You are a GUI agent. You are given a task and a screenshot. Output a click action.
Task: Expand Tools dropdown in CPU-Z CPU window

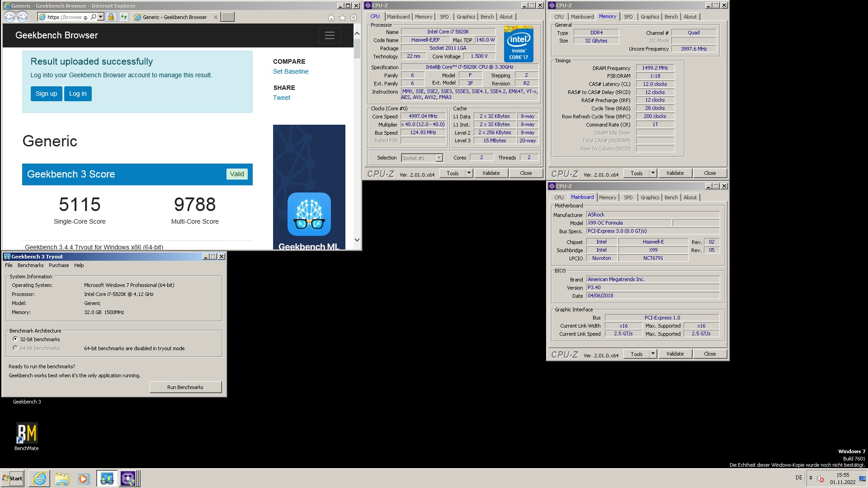(x=469, y=173)
